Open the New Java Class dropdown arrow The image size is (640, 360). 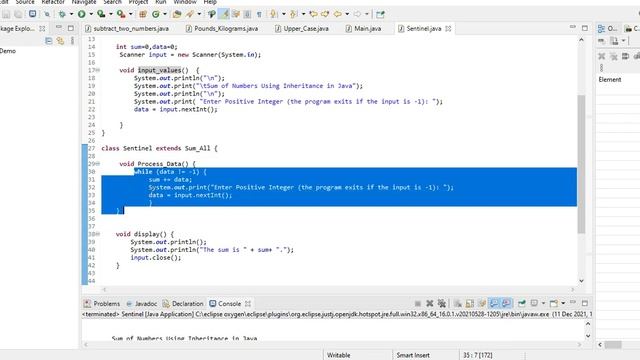tap(164, 14)
